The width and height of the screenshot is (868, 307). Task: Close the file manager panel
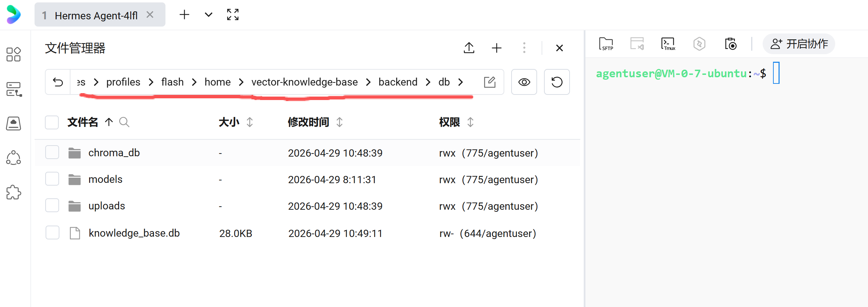click(x=560, y=48)
